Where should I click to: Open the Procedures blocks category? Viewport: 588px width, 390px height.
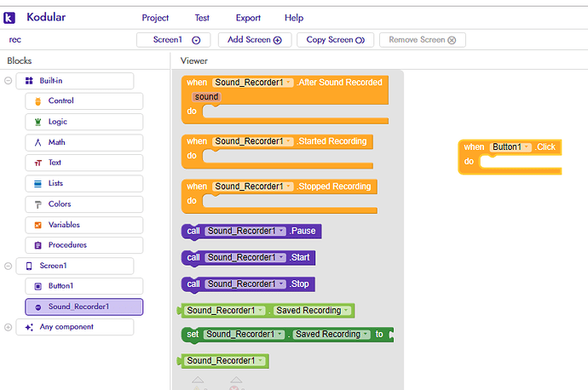pyautogui.click(x=84, y=245)
